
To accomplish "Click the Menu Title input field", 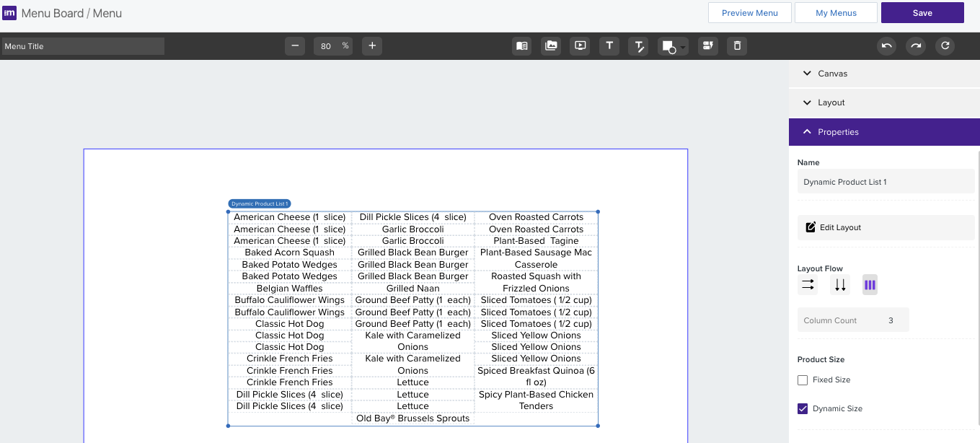I will pyautogui.click(x=83, y=46).
